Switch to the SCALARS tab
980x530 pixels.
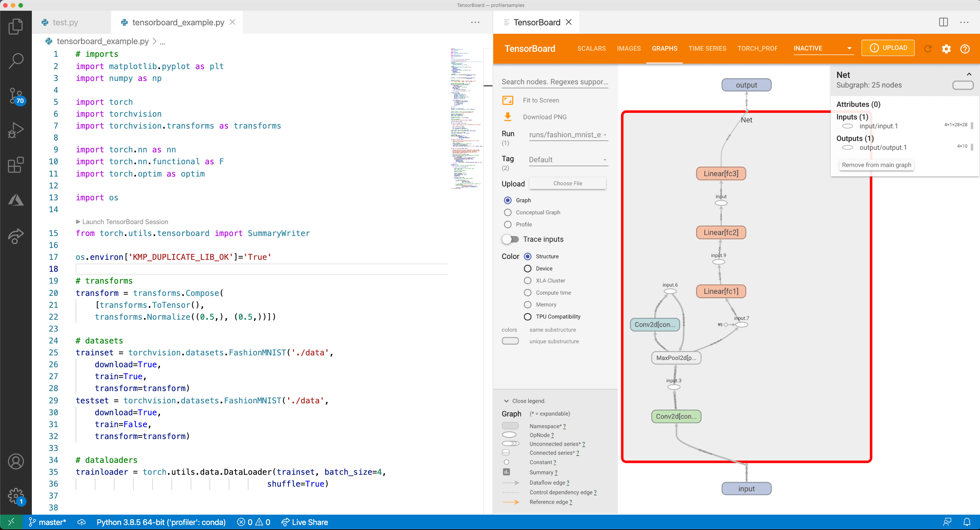[591, 48]
